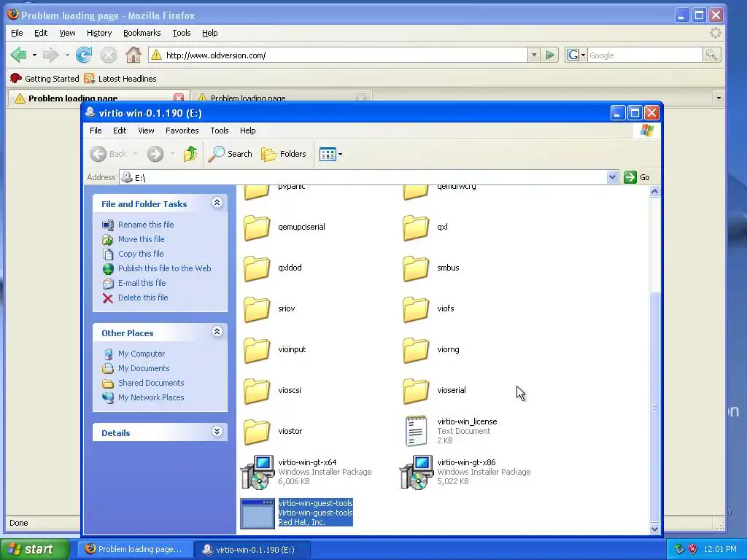
Task: Open the Explorer Tools menu
Action: point(219,131)
